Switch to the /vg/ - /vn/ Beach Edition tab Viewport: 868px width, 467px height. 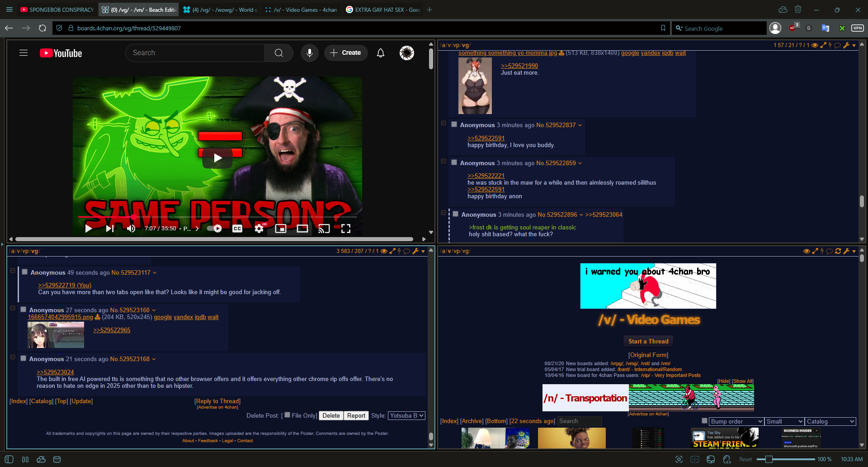[x=138, y=10]
